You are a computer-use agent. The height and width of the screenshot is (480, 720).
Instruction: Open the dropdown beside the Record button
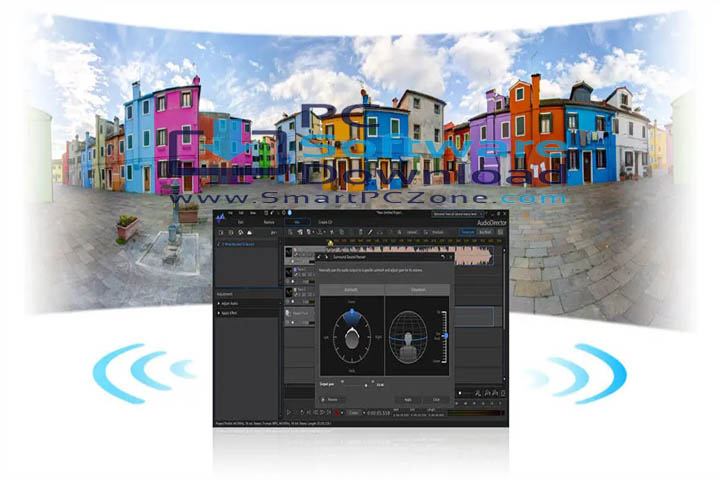342,412
